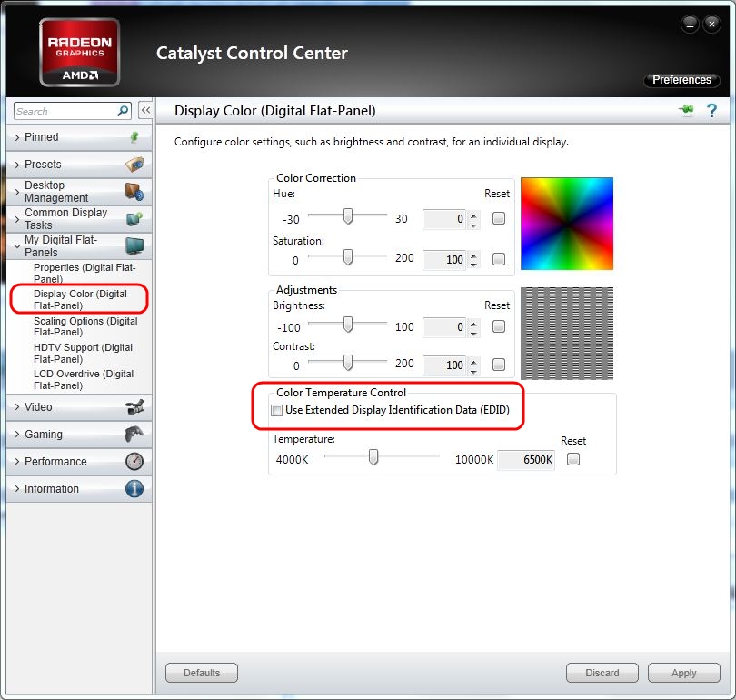Click the Video camcorder icon
Viewport: 736px width, 700px height.
tap(134, 406)
